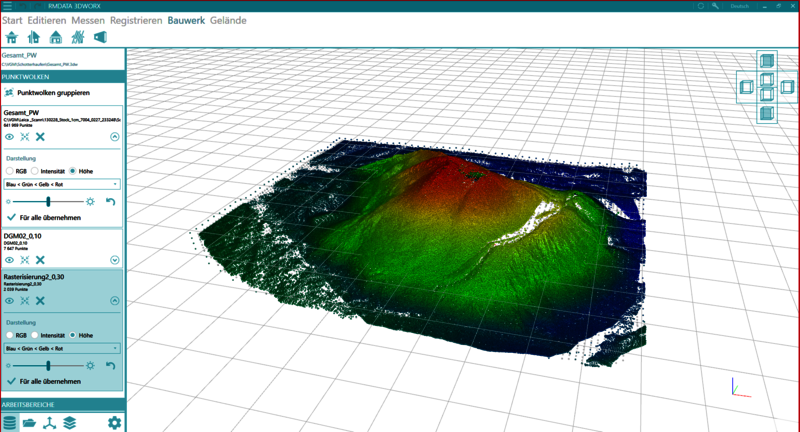This screenshot has width=800, height=432.
Task: Select the upper middle cube in the view selector
Action: (767, 79)
